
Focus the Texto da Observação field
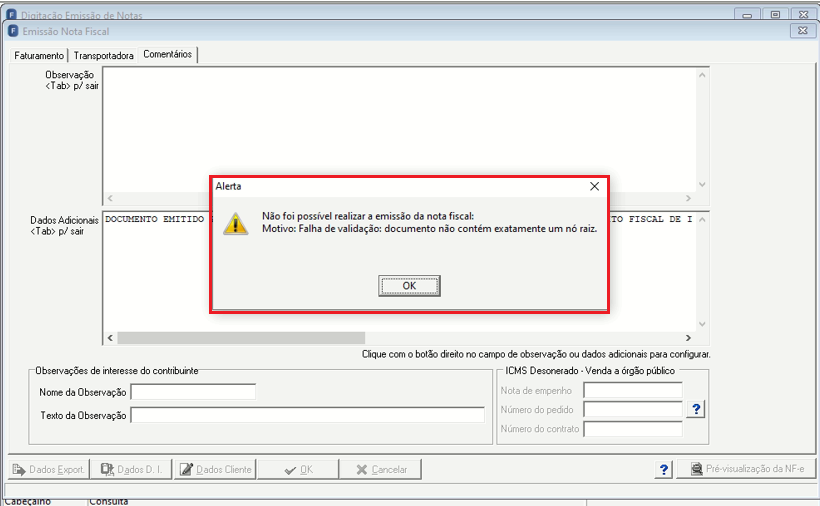(308, 416)
